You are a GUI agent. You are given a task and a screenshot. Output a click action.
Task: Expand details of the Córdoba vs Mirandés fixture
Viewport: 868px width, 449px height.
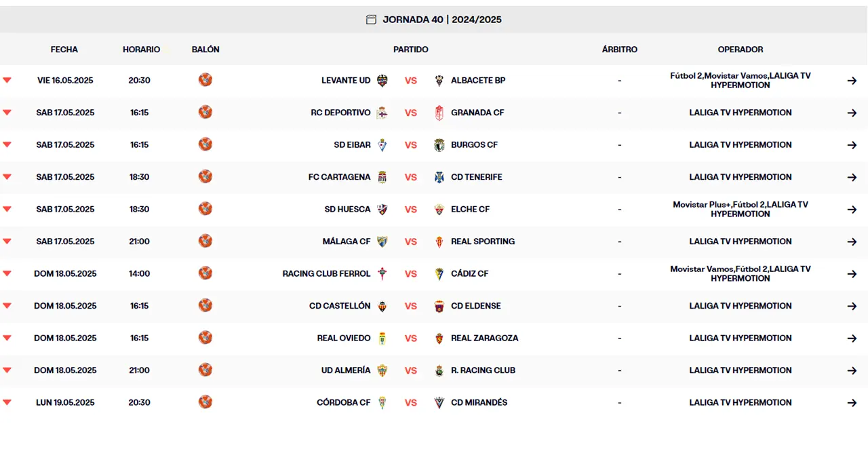pyautogui.click(x=7, y=402)
